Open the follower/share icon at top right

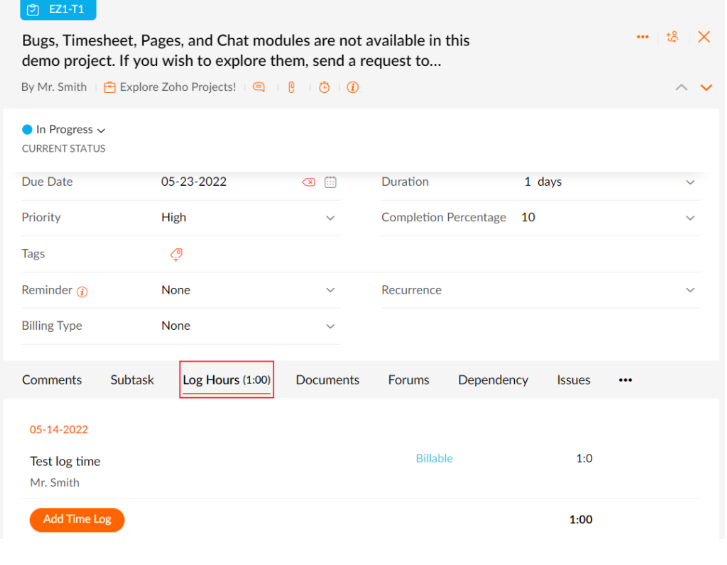click(x=672, y=37)
